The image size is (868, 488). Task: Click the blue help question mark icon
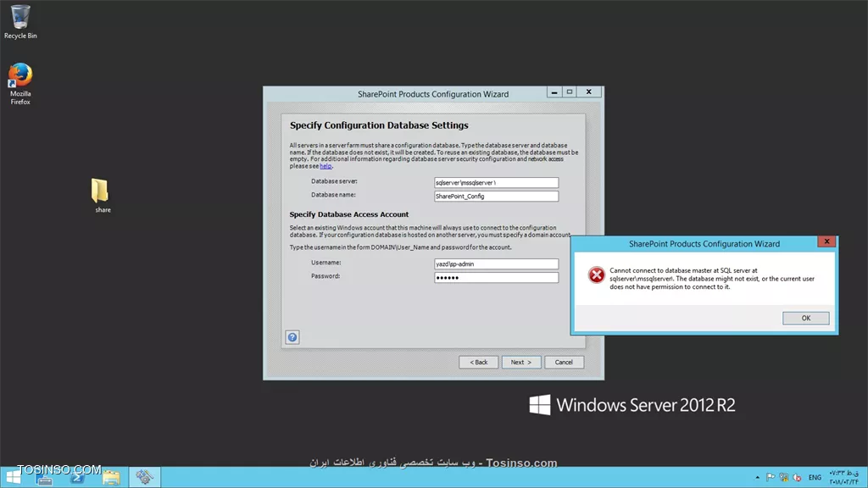[x=292, y=337]
